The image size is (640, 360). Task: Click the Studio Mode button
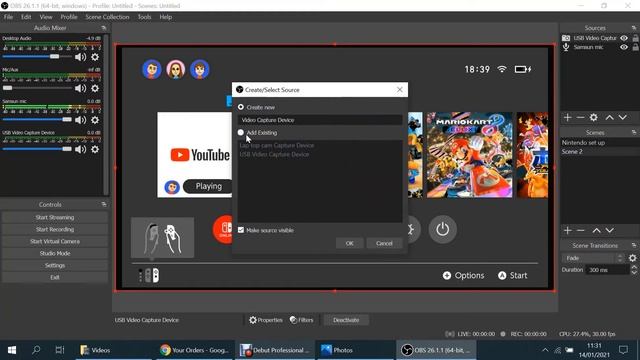pos(55,253)
